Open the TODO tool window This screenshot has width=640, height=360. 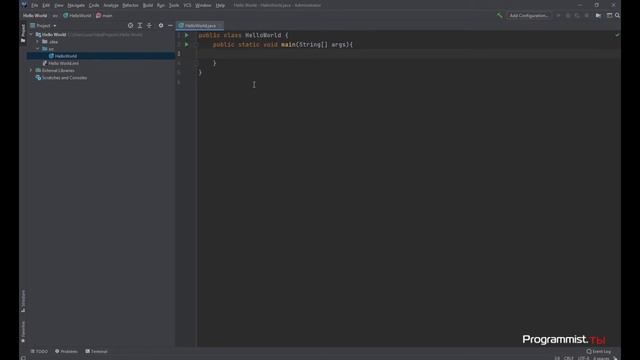39,351
